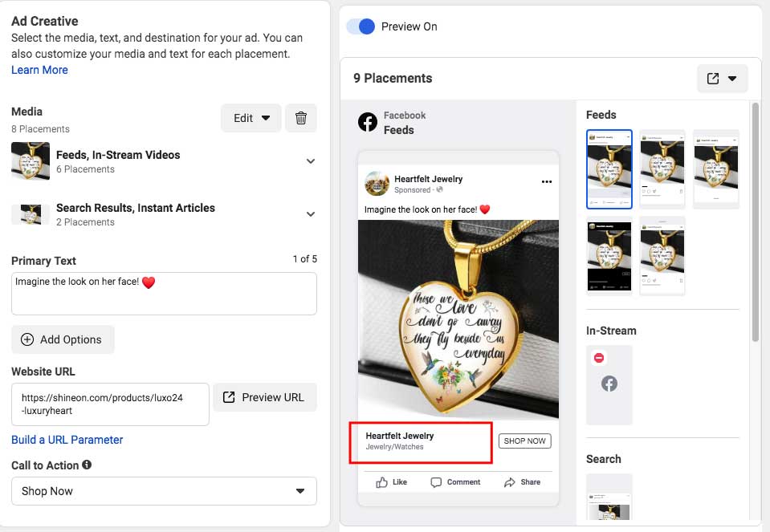Click the Primary Text input field
Viewport: 770px width, 532px height.
click(x=164, y=294)
